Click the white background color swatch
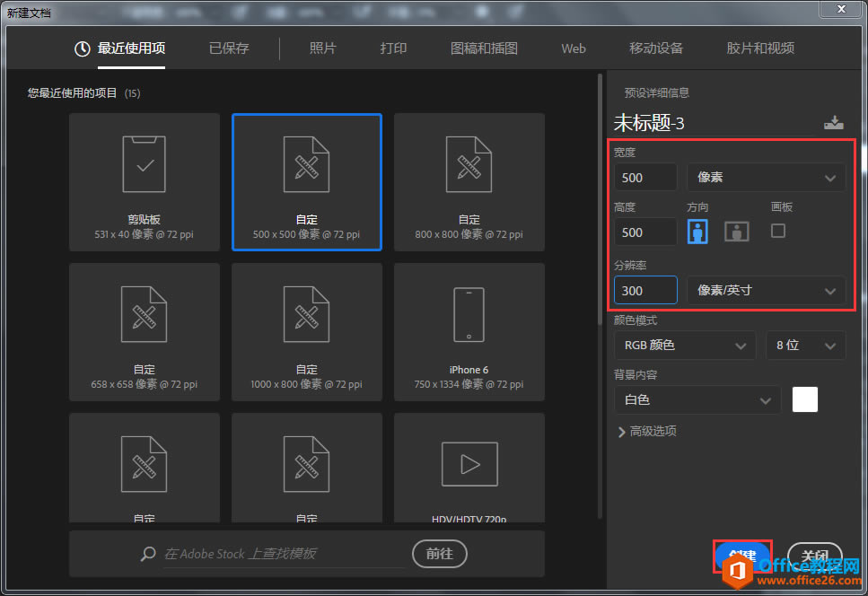The width and height of the screenshot is (868, 596). click(x=805, y=399)
